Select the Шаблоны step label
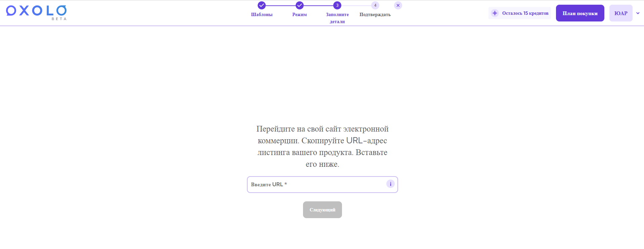This screenshot has width=644, height=249. tap(262, 14)
